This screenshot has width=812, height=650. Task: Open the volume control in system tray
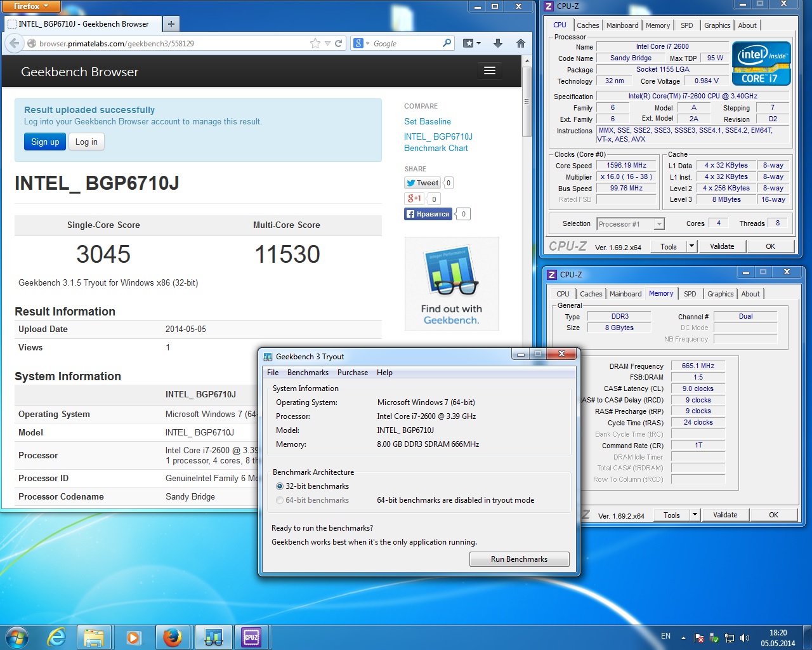coord(745,637)
